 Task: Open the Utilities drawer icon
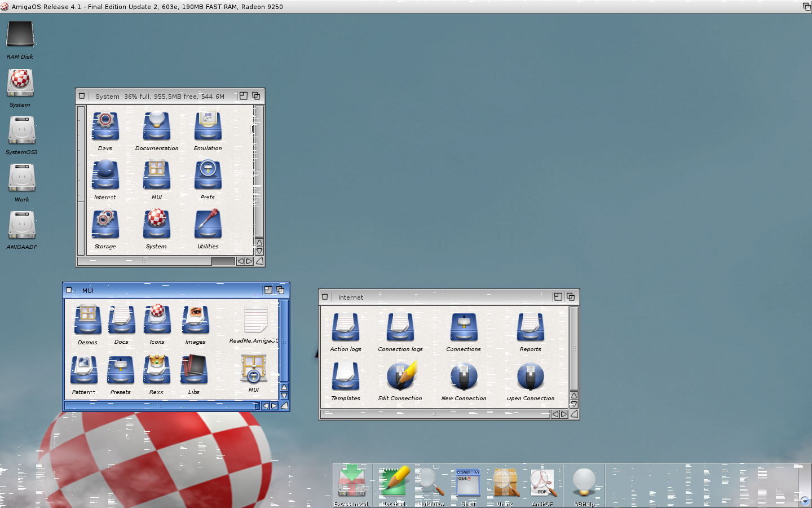tap(208, 225)
